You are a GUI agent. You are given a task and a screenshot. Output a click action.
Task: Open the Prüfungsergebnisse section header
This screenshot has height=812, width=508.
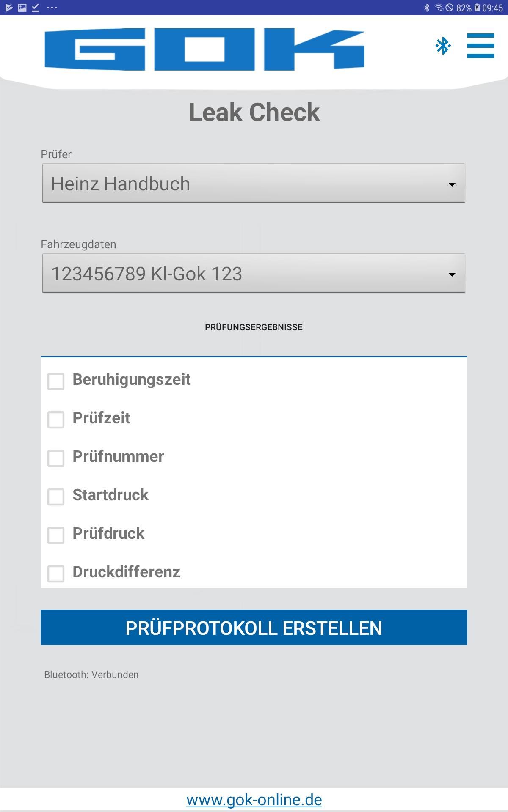click(x=254, y=327)
